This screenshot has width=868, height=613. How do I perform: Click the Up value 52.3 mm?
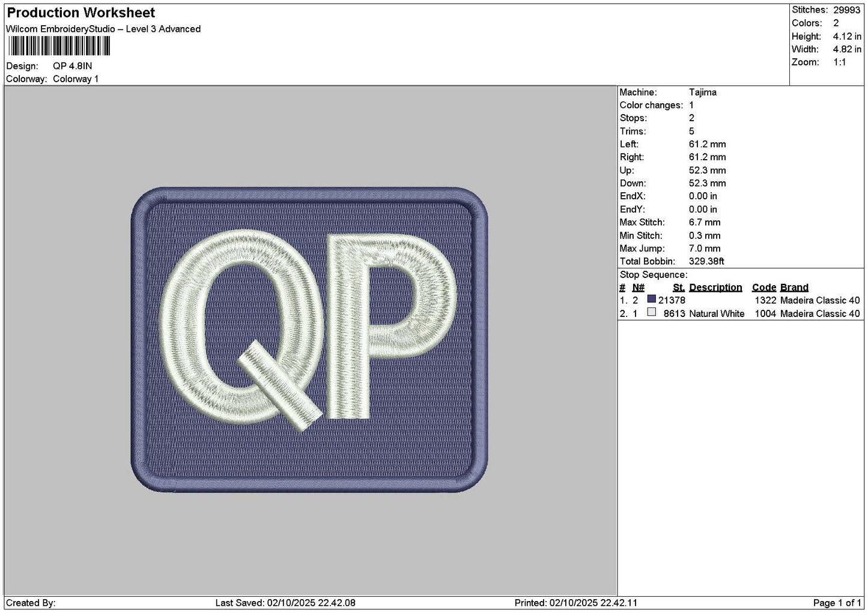point(707,170)
